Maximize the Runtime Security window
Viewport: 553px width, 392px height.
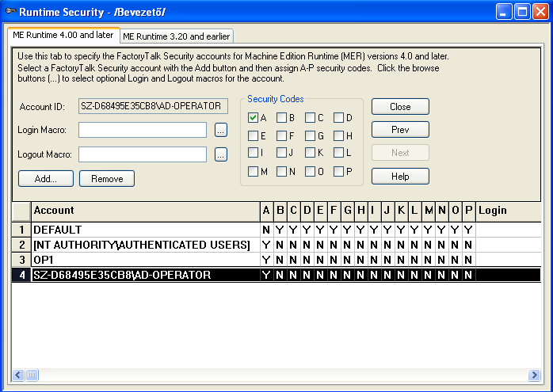click(x=522, y=12)
